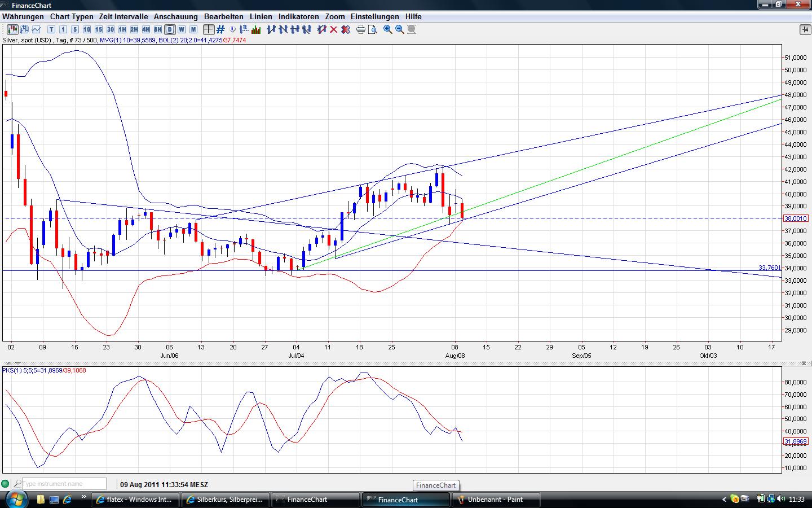Select the 10-minute interval button
This screenshot has width=812, height=508.
tap(87, 29)
